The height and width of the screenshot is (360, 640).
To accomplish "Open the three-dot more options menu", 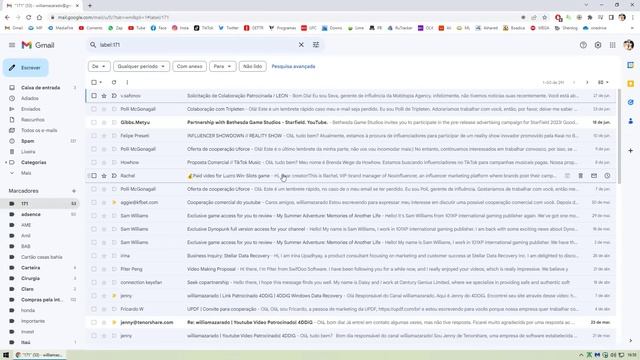I will (127, 82).
